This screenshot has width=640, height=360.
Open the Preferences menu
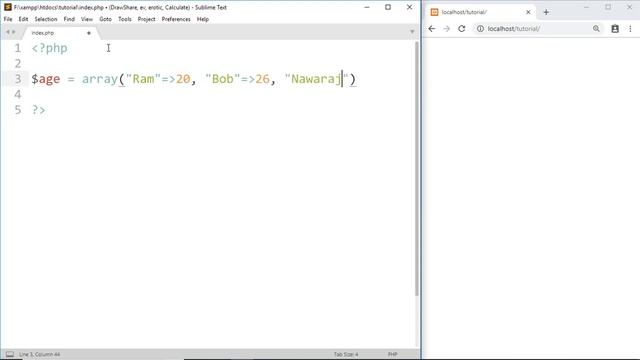pyautogui.click(x=176, y=19)
